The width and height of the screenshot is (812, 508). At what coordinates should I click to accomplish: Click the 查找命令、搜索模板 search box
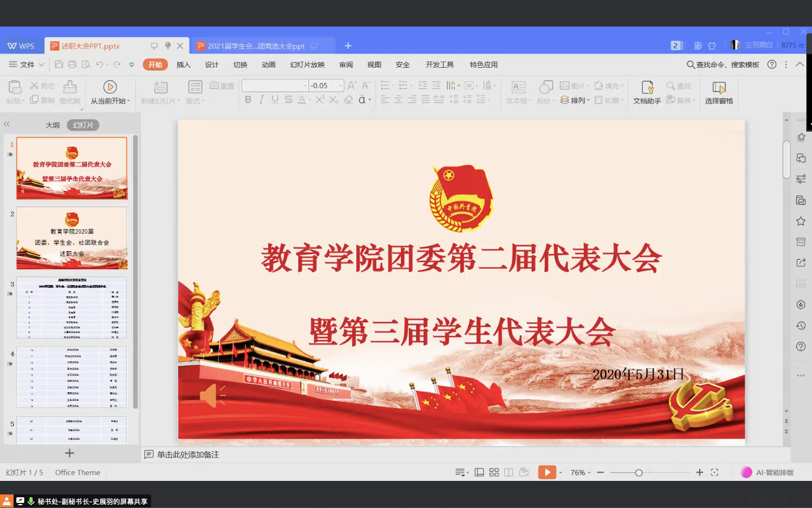[723, 64]
